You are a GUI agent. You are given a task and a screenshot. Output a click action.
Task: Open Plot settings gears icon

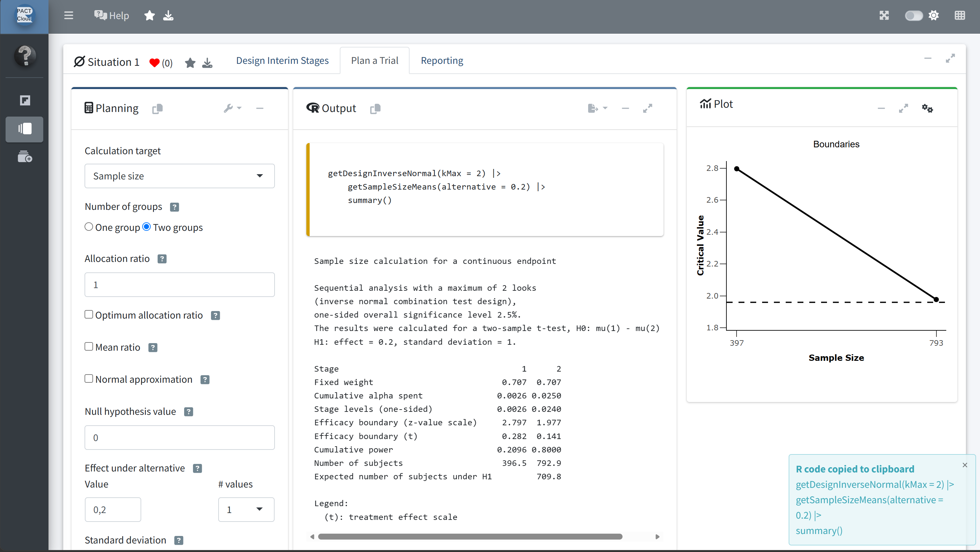tap(928, 108)
